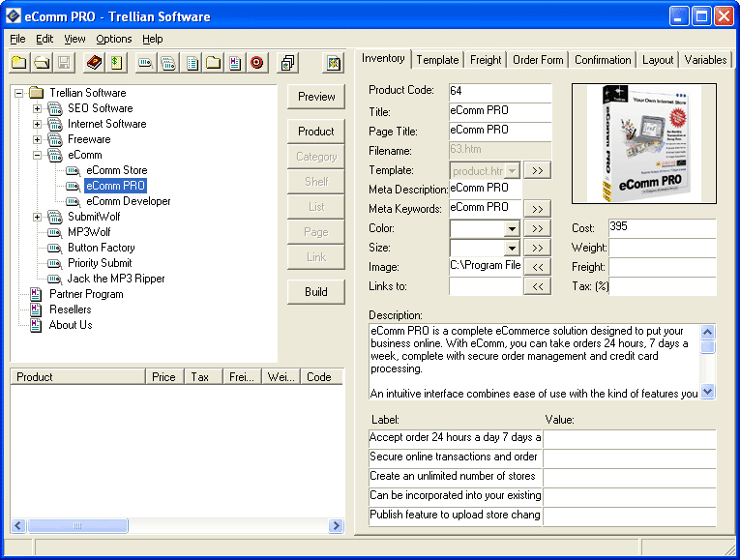740x560 pixels.
Task: Collapse the Trellian Software root node
Action: [19, 93]
